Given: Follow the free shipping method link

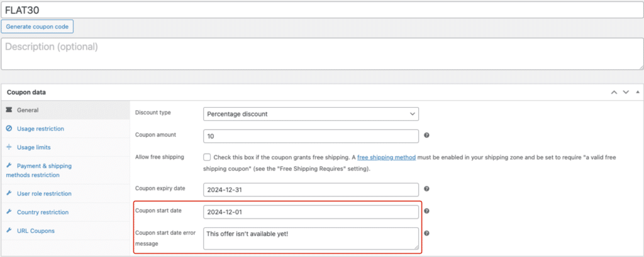Looking at the screenshot, I should click(387, 157).
